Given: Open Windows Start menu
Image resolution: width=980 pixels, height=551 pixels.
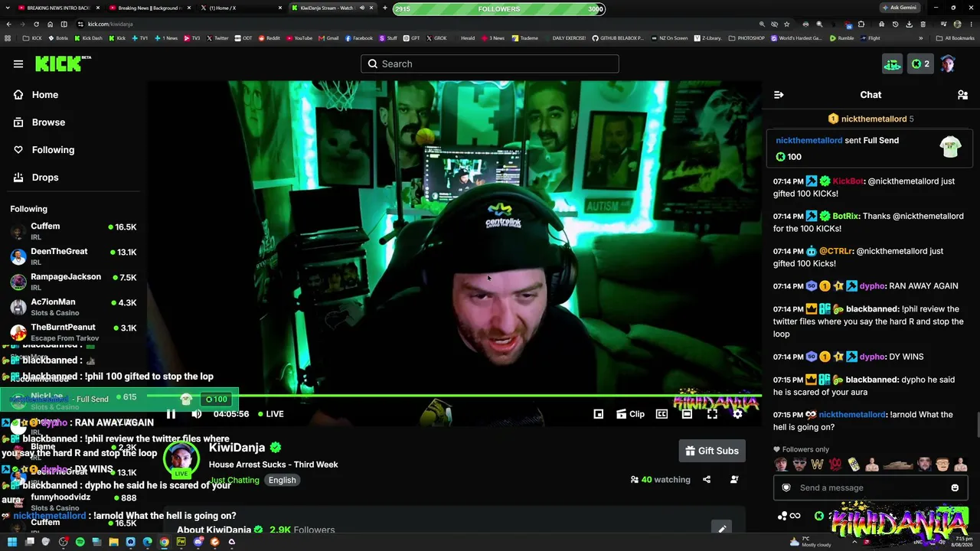Looking at the screenshot, I should click(x=12, y=543).
